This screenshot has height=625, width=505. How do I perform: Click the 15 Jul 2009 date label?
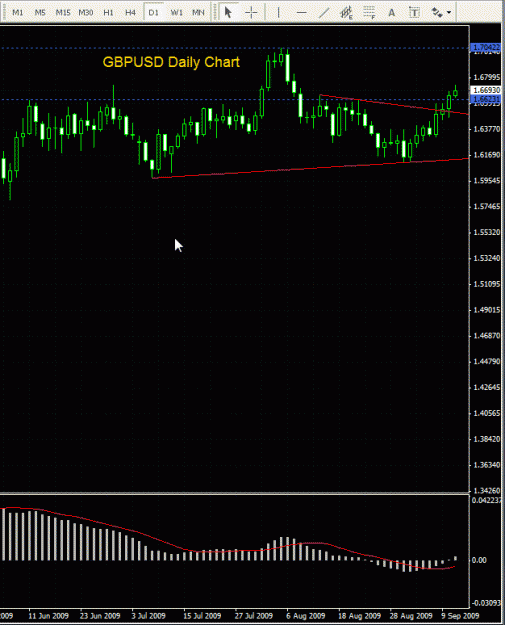[x=202, y=616]
